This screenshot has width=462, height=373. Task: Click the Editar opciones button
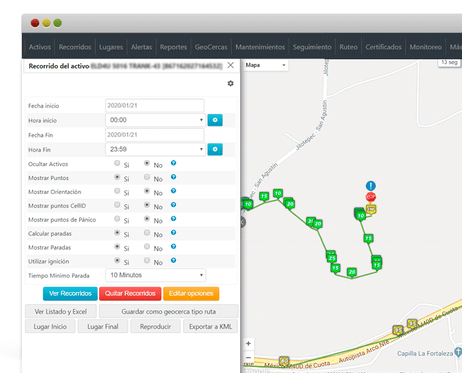tap(191, 294)
